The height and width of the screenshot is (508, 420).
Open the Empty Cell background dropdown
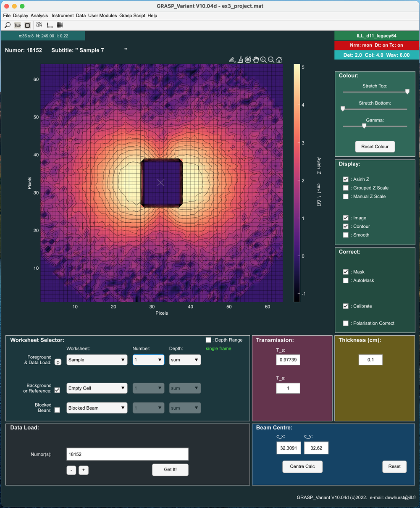[97, 388]
